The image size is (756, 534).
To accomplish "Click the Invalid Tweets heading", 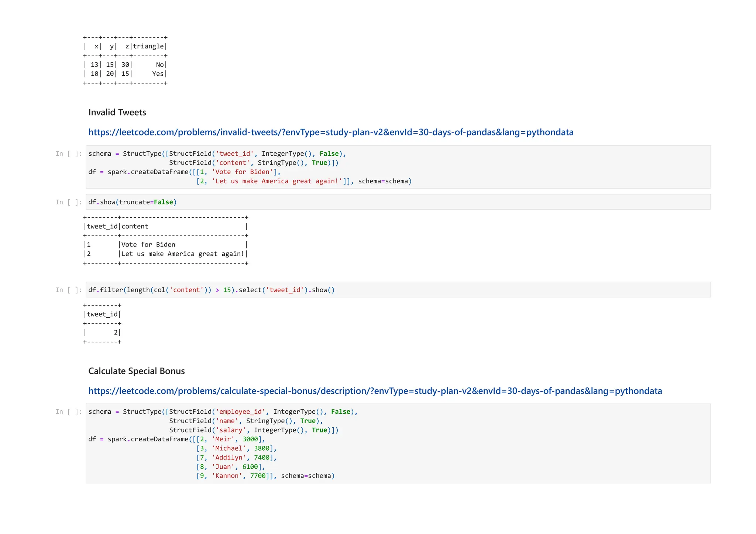I will [x=117, y=112].
